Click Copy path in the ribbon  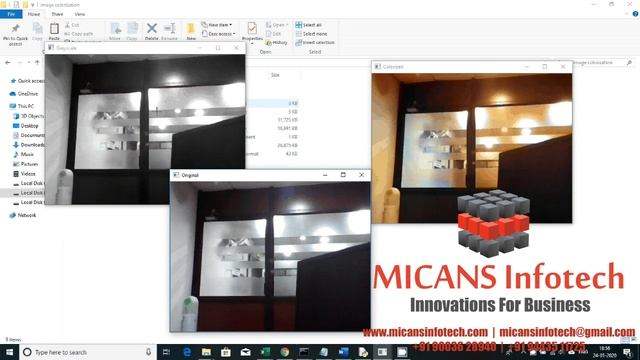(x=79, y=33)
